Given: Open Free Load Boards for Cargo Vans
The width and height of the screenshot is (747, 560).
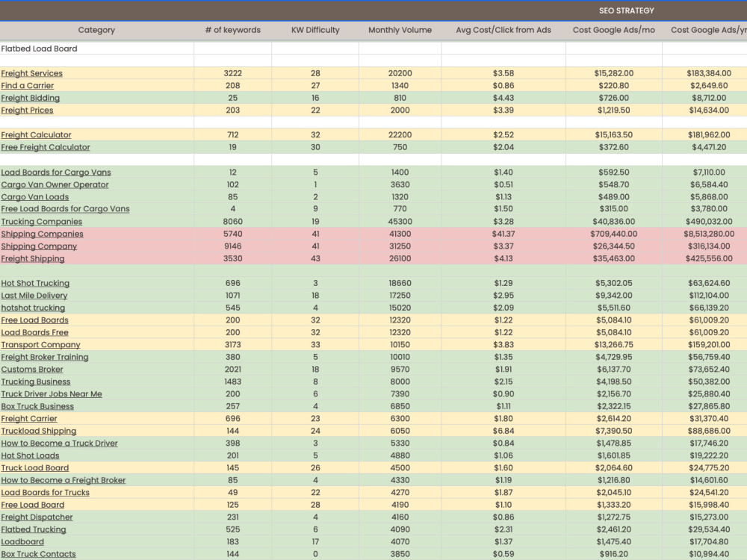Looking at the screenshot, I should coord(65,209).
